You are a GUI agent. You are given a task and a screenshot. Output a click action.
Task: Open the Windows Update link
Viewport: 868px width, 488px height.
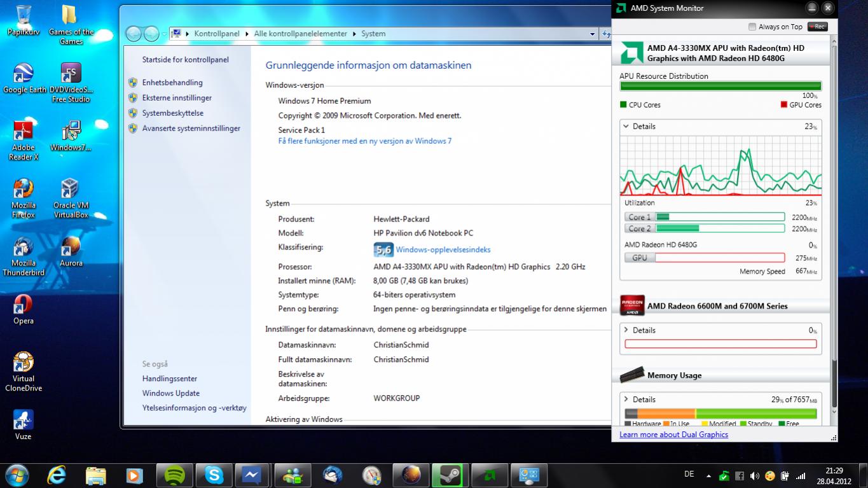click(171, 393)
